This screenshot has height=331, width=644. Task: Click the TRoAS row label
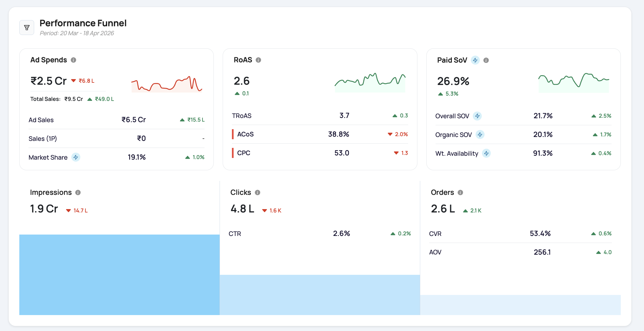(242, 116)
